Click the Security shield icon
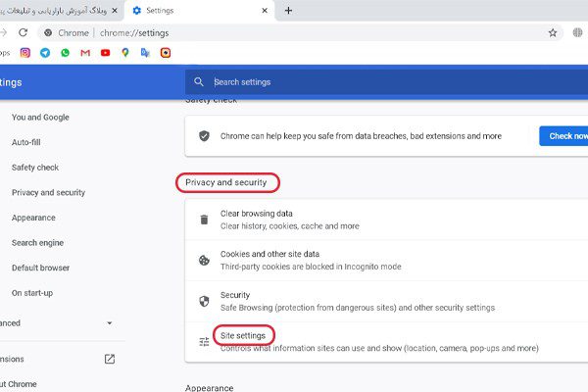The width and height of the screenshot is (588, 392). (x=204, y=301)
